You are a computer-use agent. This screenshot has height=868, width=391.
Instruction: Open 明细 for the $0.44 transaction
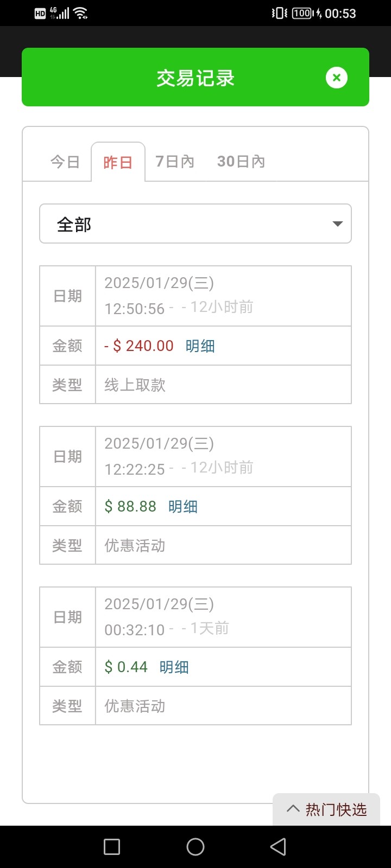pos(174,667)
